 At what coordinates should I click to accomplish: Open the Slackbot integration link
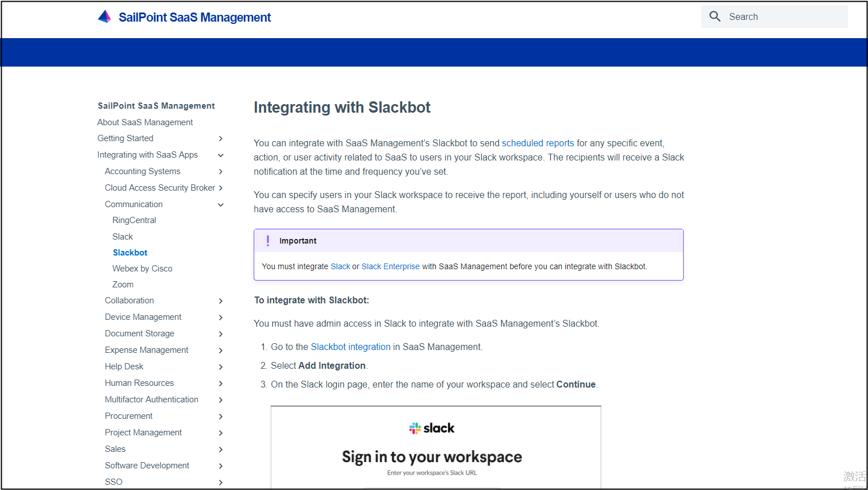350,347
